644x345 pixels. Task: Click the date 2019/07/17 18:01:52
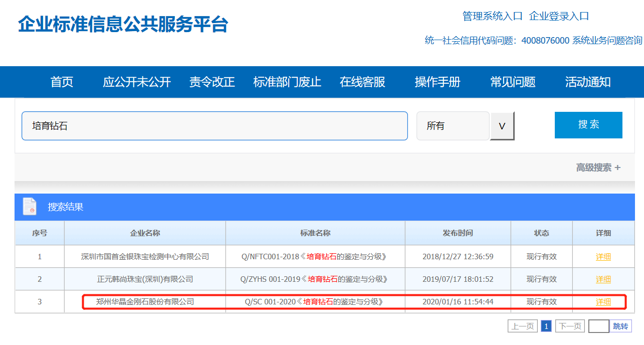(458, 279)
